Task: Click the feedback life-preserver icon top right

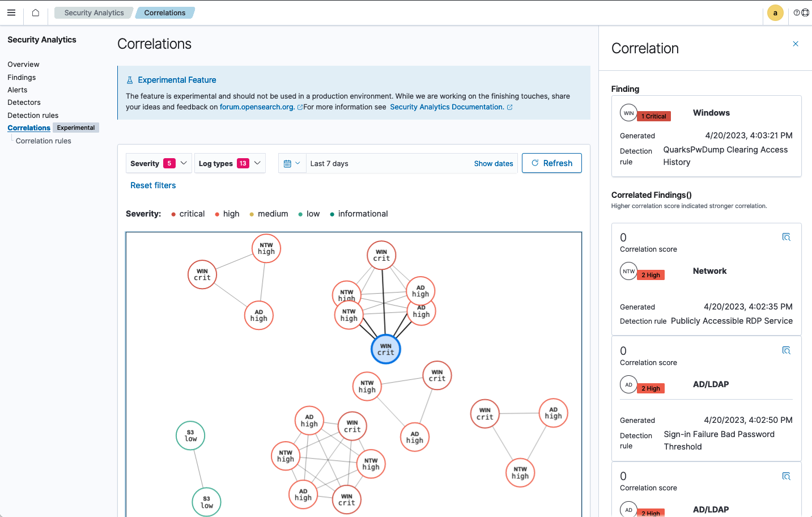Action: 805,12
